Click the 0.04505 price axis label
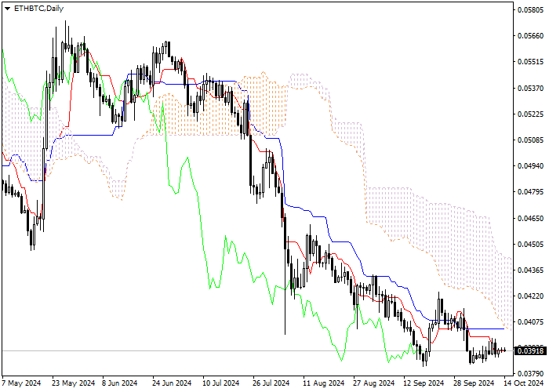This screenshot has width=549, height=392. 531,245
